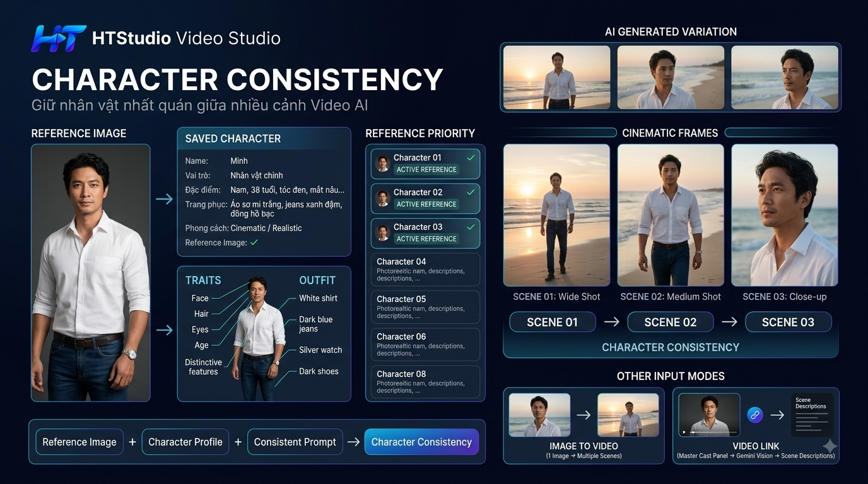Select the Character 08 reference card
Image resolution: width=868 pixels, height=484 pixels.
425,382
